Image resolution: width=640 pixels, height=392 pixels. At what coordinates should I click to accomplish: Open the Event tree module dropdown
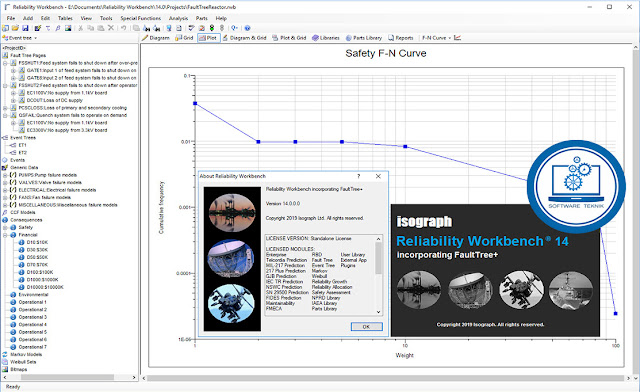pyautogui.click(x=20, y=38)
